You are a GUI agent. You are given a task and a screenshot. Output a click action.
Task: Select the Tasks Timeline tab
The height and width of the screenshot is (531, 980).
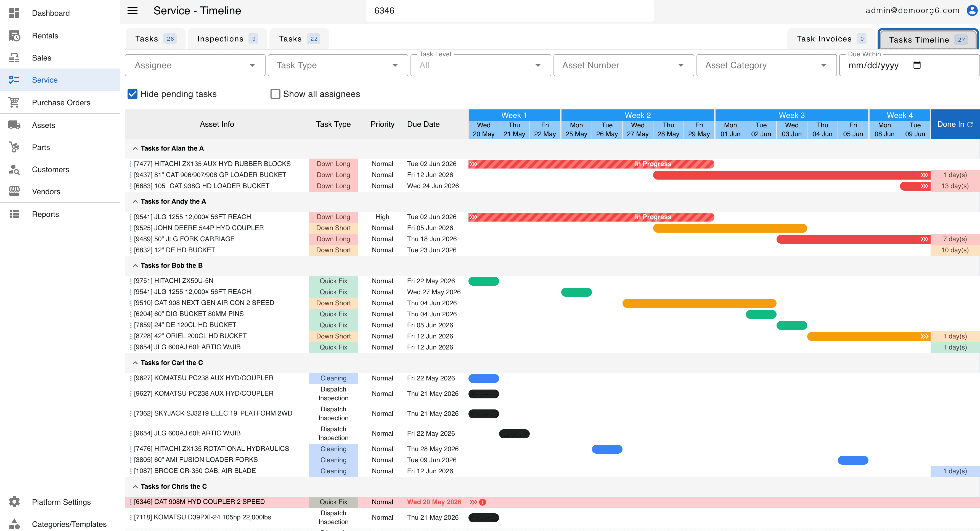pyautogui.click(x=928, y=40)
